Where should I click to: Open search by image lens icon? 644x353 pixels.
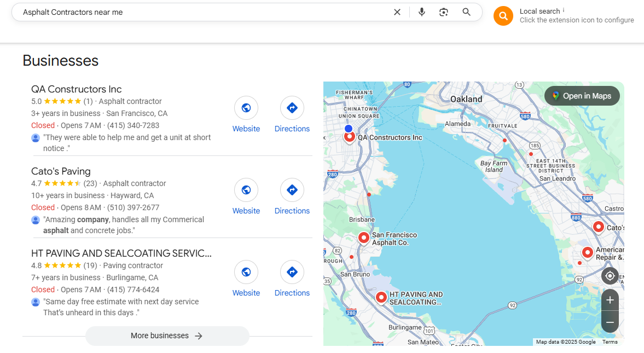(444, 12)
